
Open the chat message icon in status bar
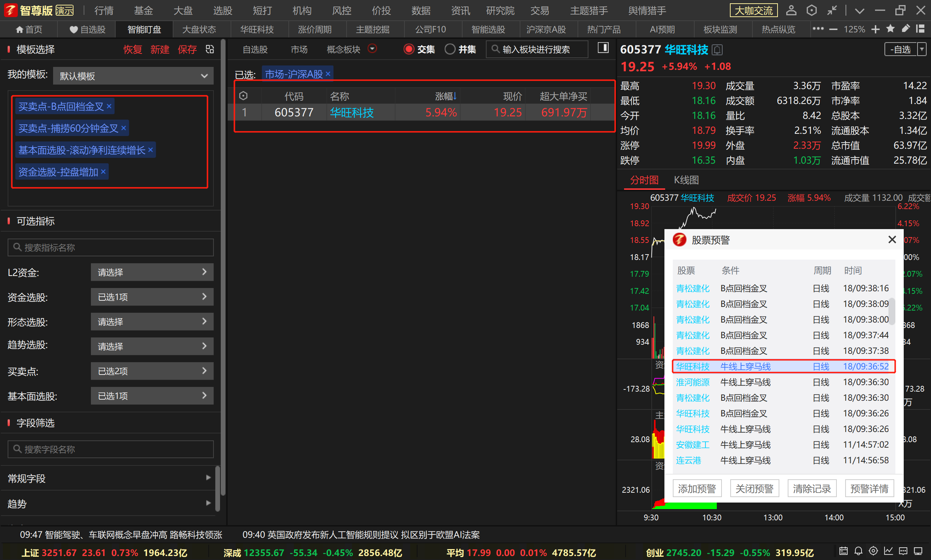pos(903,551)
